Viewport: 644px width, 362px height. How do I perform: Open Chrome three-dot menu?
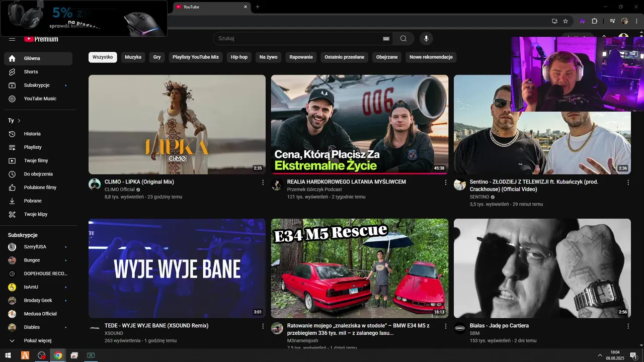636,21
